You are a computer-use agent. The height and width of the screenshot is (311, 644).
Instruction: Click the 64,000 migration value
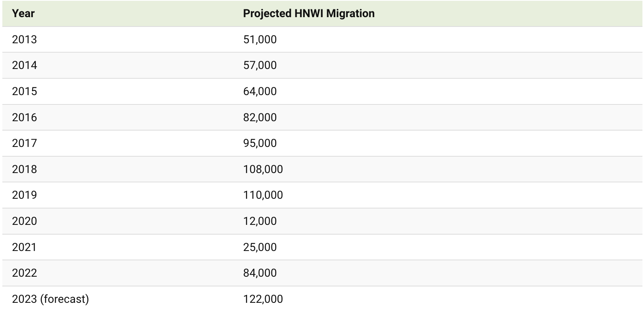260,91
